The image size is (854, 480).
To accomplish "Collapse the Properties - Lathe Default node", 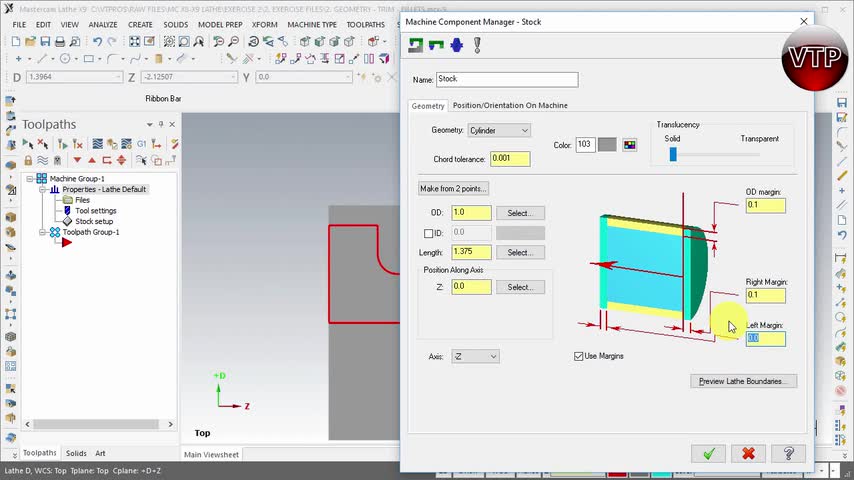I will pos(42,190).
